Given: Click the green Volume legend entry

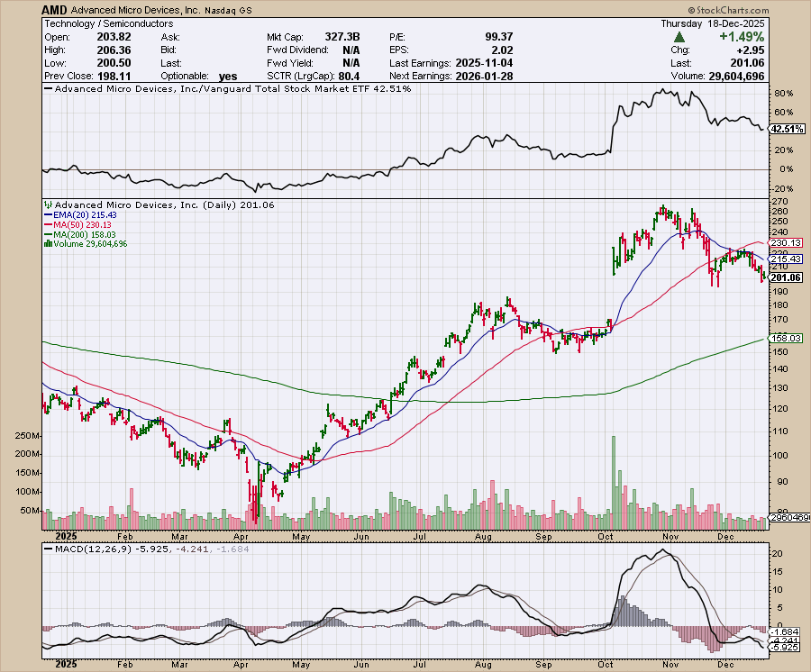Looking at the screenshot, I should coord(86,244).
